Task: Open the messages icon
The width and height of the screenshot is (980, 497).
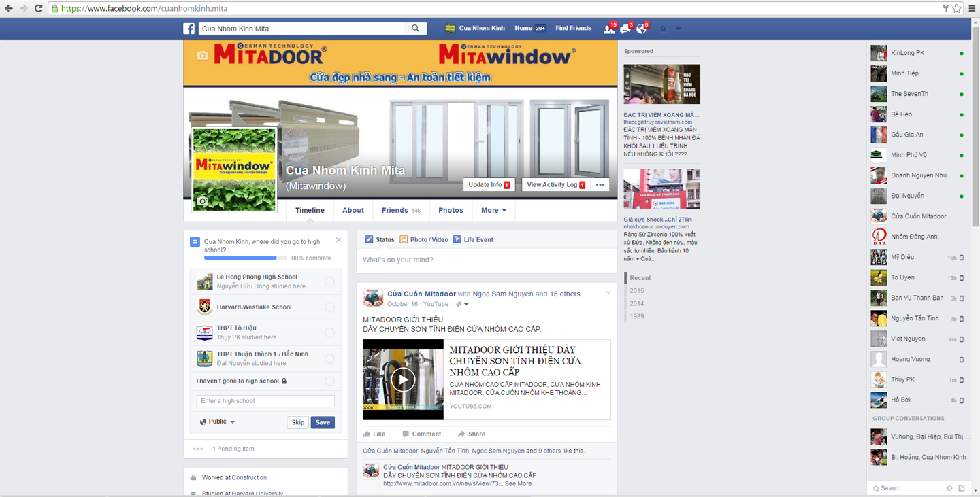Action: click(x=625, y=29)
